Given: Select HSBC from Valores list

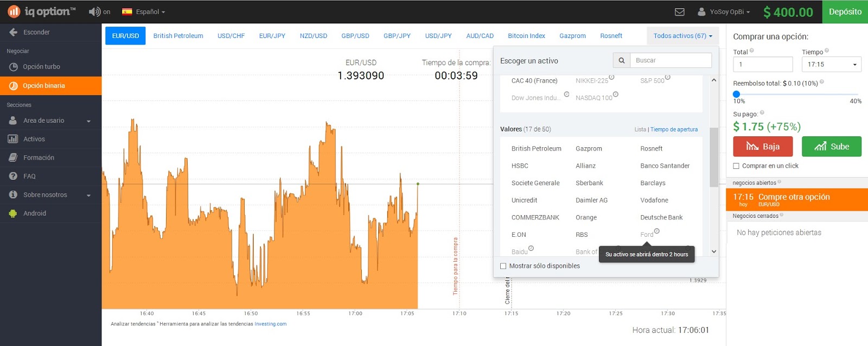Looking at the screenshot, I should (x=520, y=166).
